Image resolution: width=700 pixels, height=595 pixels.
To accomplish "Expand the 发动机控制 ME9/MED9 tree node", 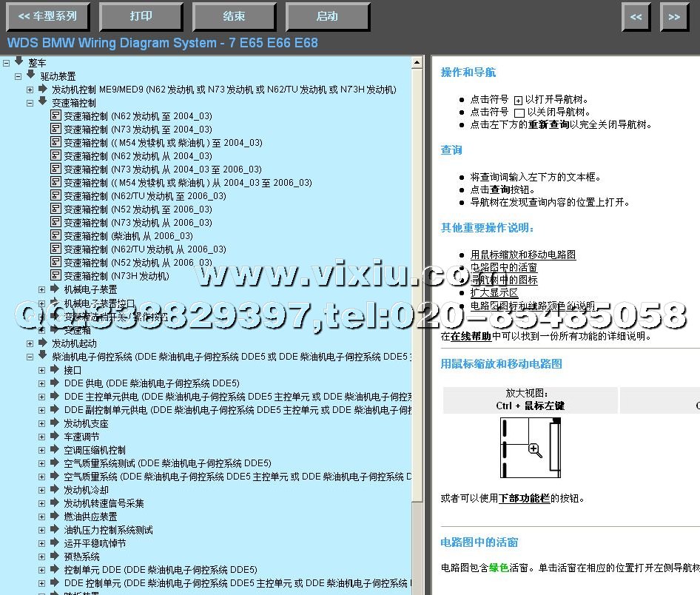I will click(x=30, y=90).
